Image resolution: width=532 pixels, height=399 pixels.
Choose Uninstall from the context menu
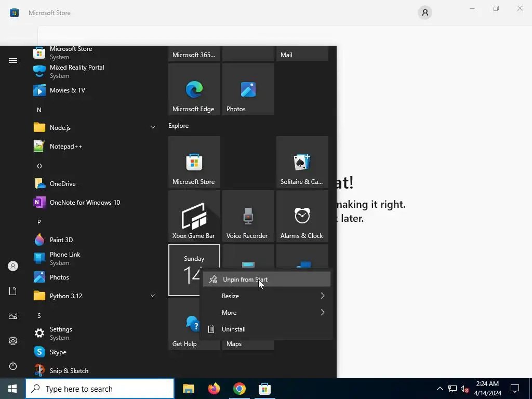(x=267, y=329)
